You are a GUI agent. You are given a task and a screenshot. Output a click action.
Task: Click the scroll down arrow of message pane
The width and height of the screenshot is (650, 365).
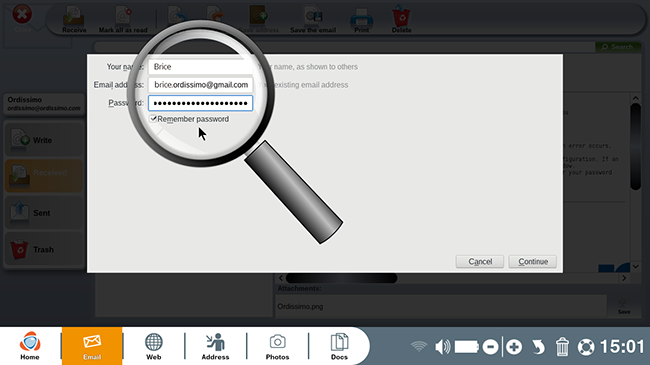click(x=635, y=267)
